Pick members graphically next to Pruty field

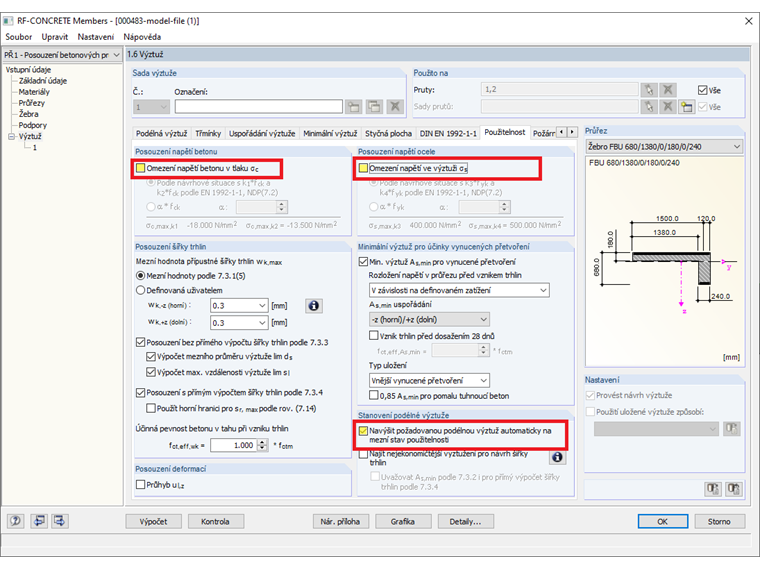[x=649, y=90]
